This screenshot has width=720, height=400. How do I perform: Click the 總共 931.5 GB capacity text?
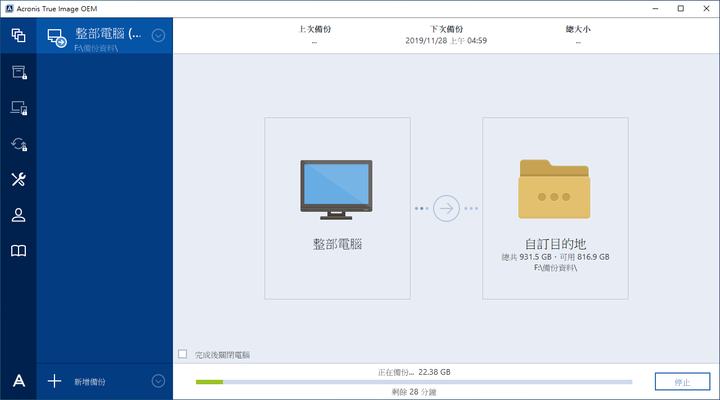pos(527,257)
